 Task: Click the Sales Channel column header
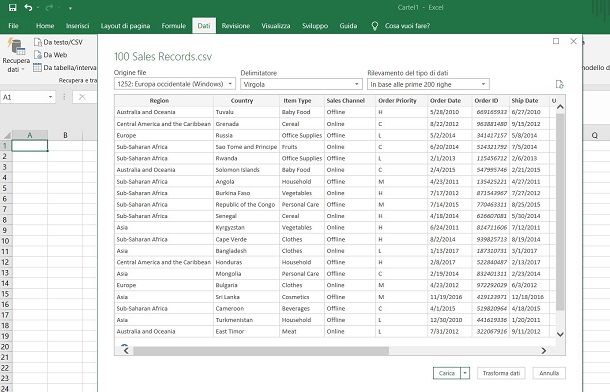click(x=350, y=101)
